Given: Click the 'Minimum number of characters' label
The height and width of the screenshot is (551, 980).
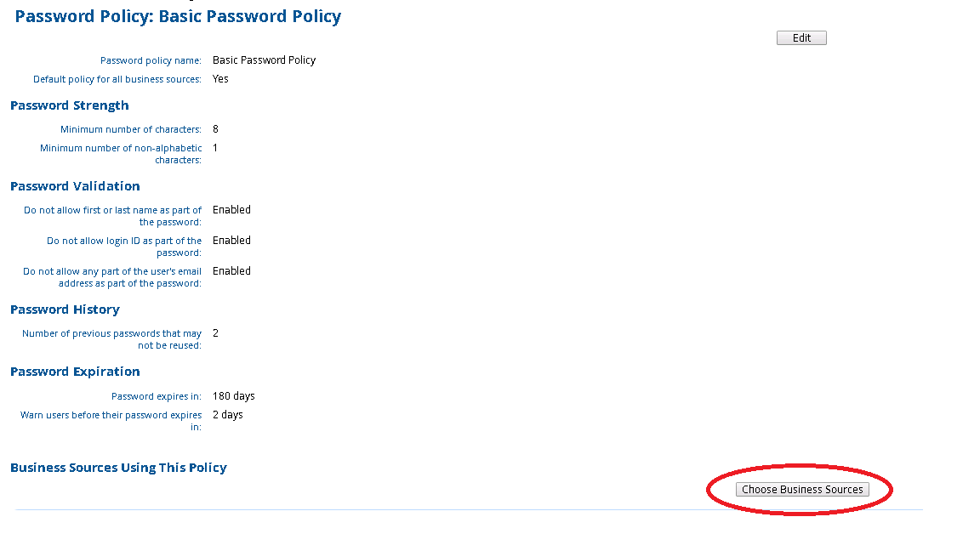Looking at the screenshot, I should tap(131, 129).
